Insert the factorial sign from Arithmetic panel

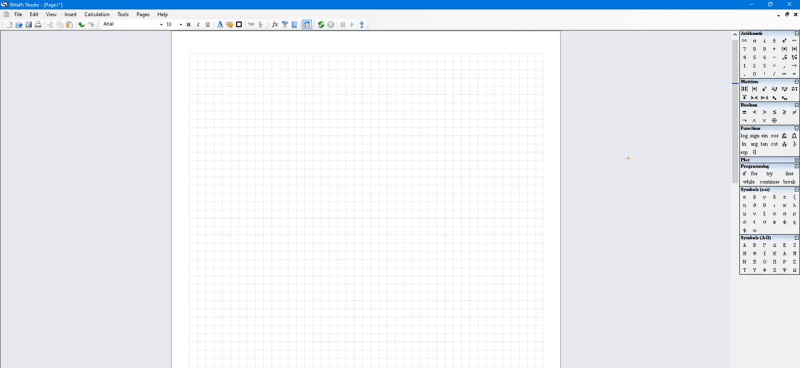[x=764, y=74]
